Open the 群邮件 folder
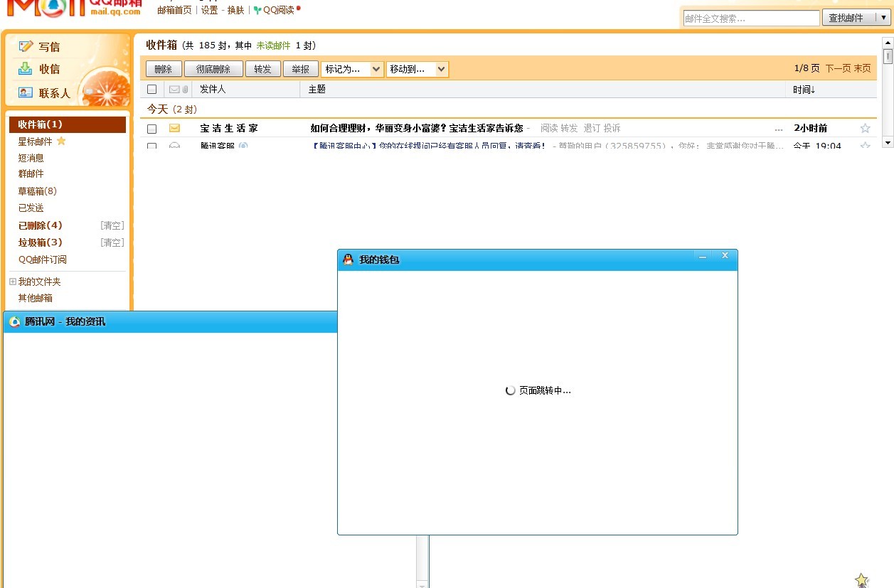This screenshot has width=894, height=588. [x=31, y=173]
